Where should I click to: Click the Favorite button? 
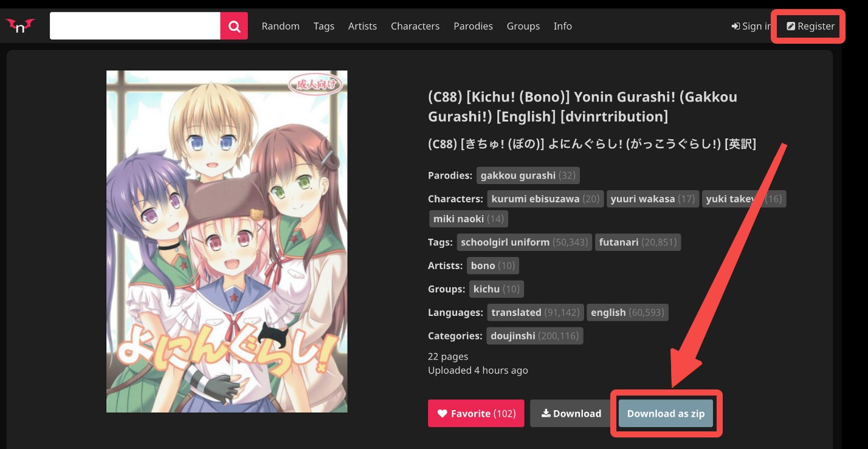(476, 414)
